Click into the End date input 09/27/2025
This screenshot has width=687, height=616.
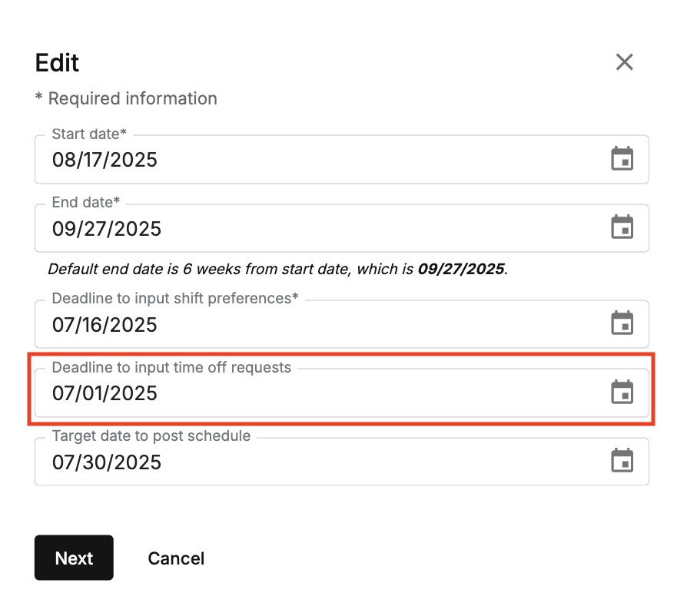pos(107,229)
